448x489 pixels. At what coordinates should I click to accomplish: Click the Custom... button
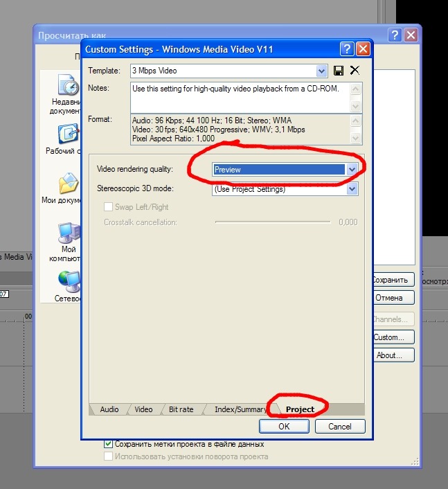[x=393, y=337]
